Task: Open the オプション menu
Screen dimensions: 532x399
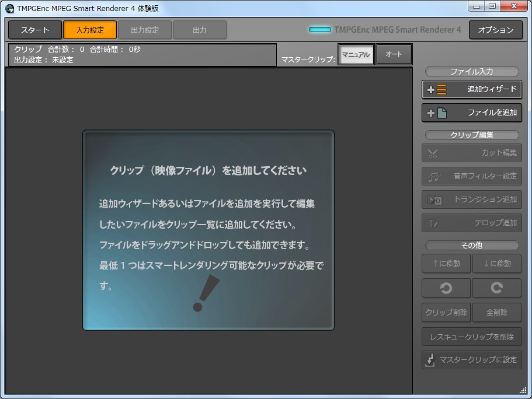Action: 496,29
